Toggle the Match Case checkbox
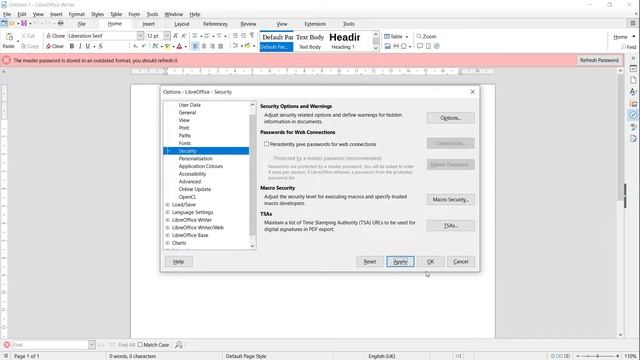 coord(140,345)
